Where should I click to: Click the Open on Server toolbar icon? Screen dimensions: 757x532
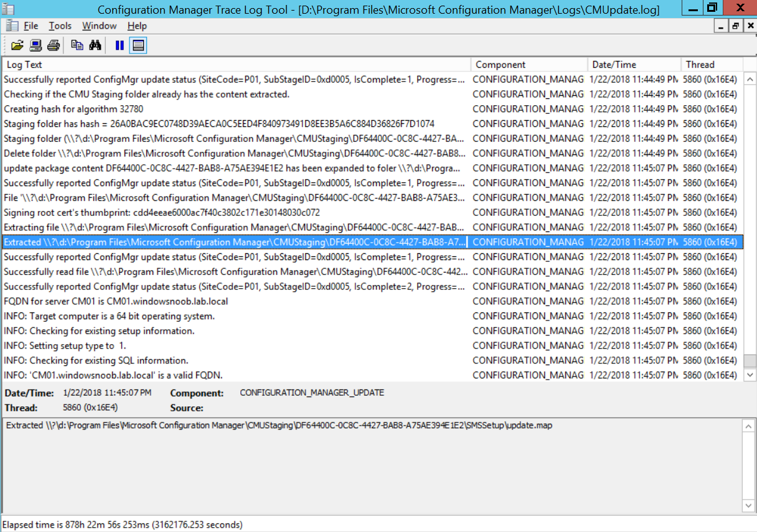pyautogui.click(x=35, y=45)
